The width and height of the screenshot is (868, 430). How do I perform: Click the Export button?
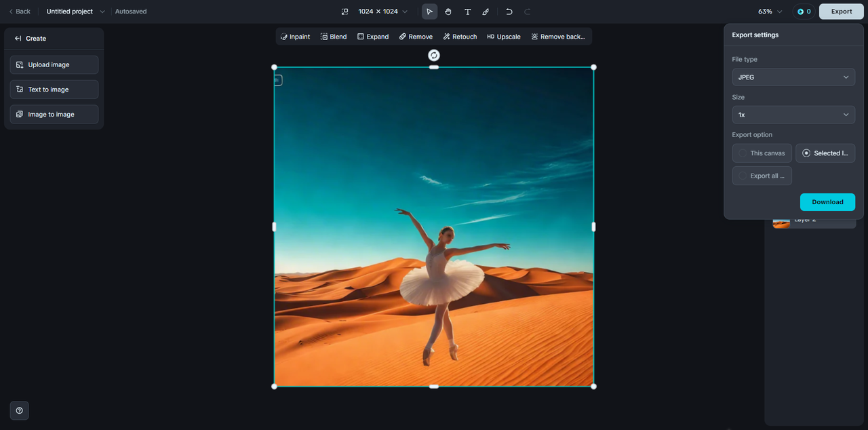(842, 12)
